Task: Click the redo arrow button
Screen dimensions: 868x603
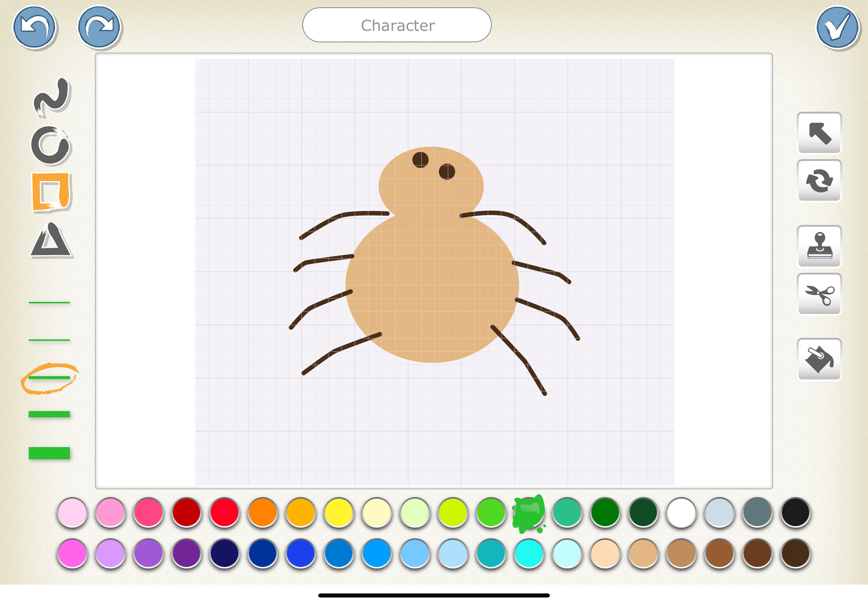Action: [99, 27]
